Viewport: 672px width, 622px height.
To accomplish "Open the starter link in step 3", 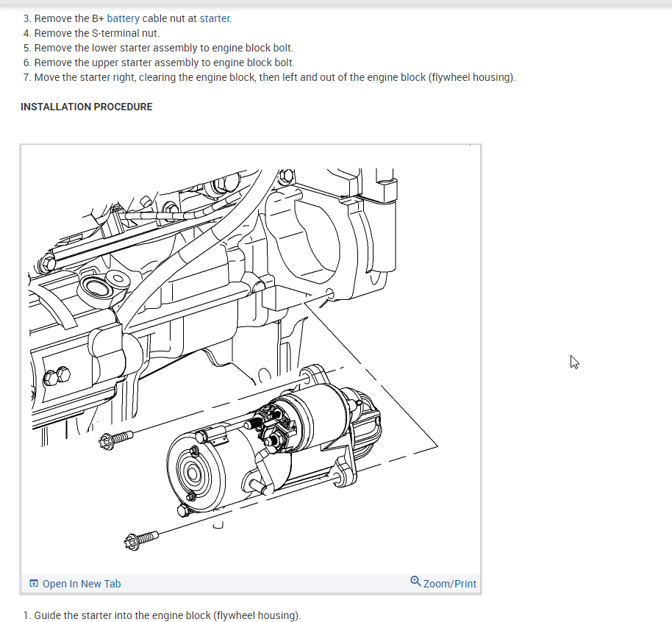I will point(215,18).
